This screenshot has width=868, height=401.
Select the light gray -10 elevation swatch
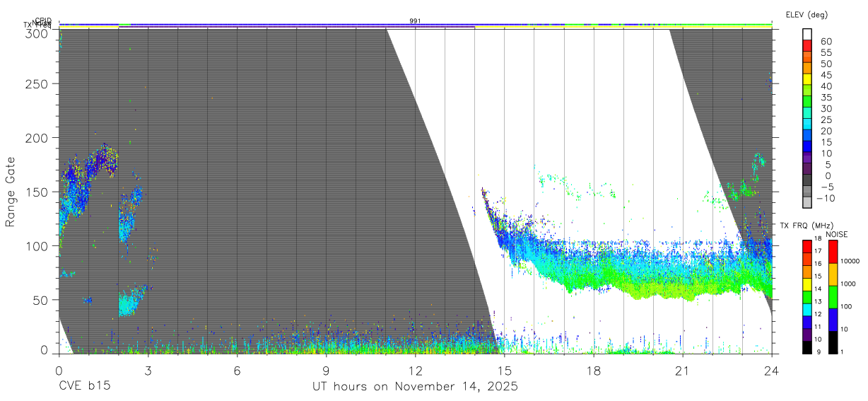coord(808,202)
